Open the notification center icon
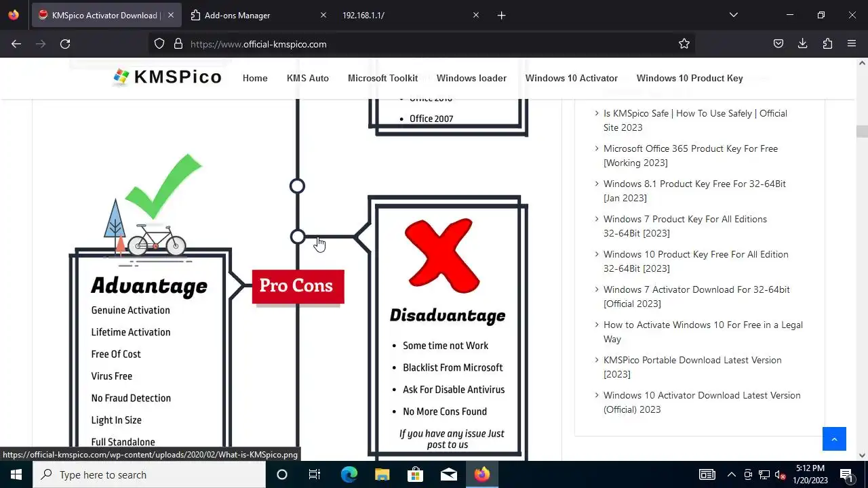 [x=846, y=474]
